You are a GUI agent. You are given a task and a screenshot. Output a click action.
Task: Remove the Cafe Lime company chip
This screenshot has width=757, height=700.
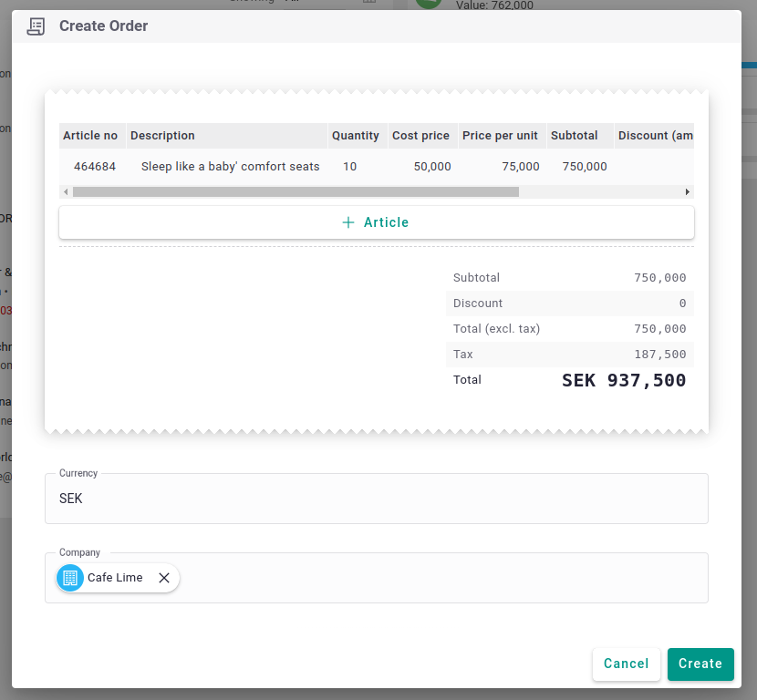click(164, 578)
